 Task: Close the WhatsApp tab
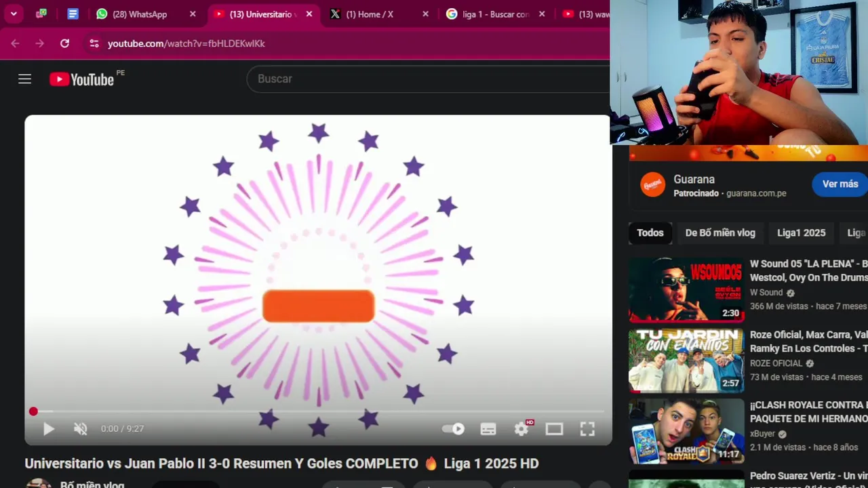[x=193, y=14]
